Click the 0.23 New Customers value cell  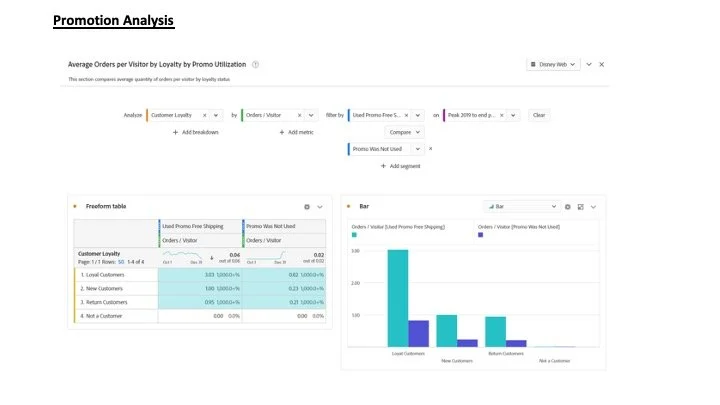pyautogui.click(x=284, y=288)
